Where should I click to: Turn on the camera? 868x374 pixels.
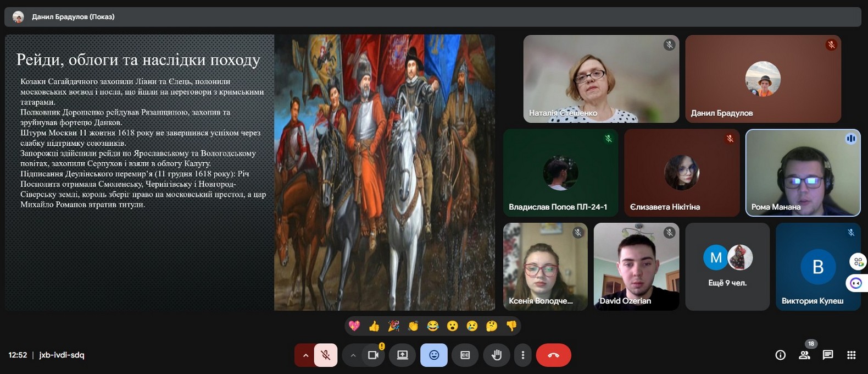pyautogui.click(x=374, y=355)
